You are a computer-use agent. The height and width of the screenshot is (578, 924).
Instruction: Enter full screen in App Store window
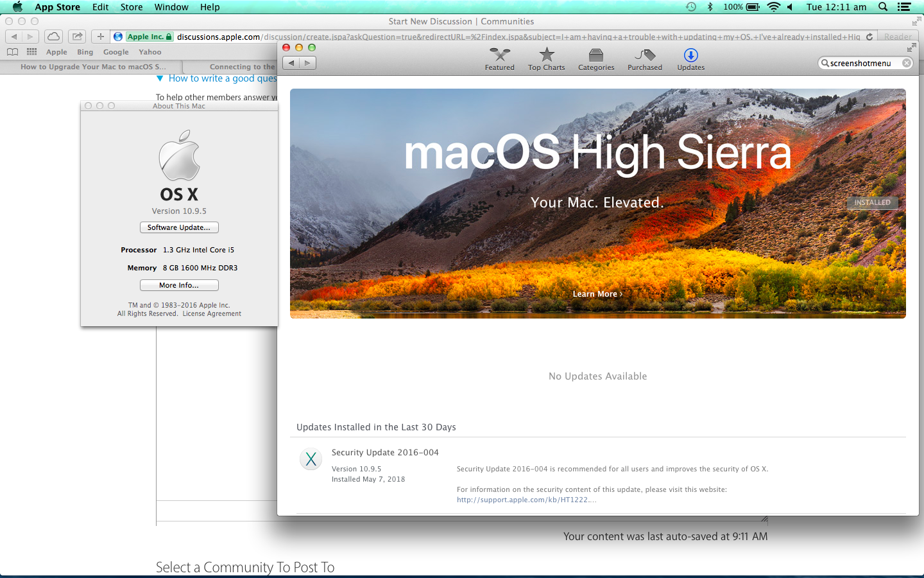pos(911,48)
